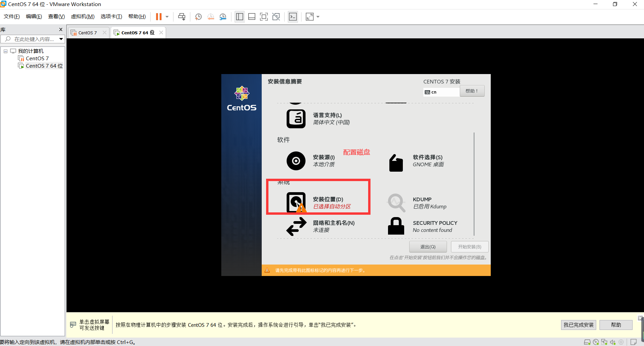This screenshot has width=644, height=346.
Task: Open 网络和主机名(N) network settings
Action: [320, 226]
